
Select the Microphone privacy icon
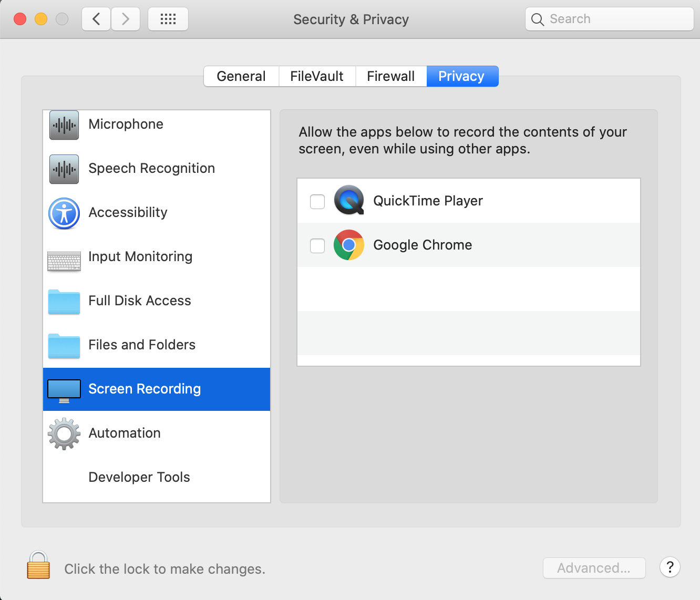coord(64,125)
